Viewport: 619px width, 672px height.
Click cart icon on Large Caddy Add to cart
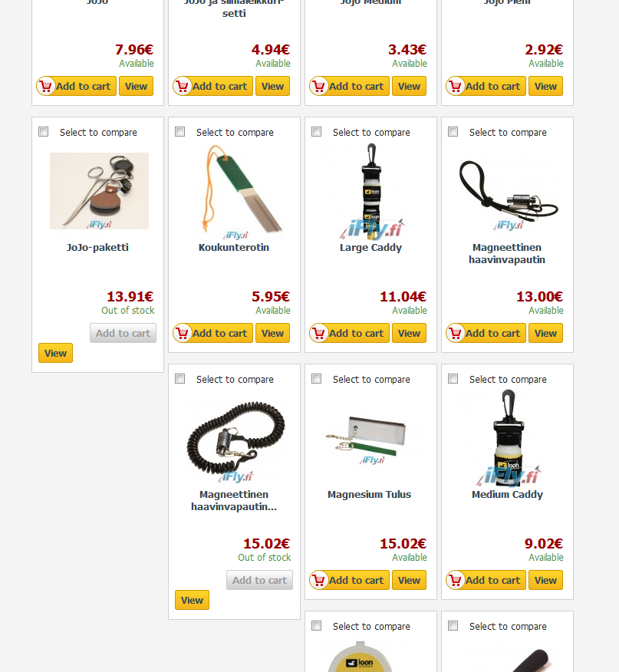click(318, 333)
